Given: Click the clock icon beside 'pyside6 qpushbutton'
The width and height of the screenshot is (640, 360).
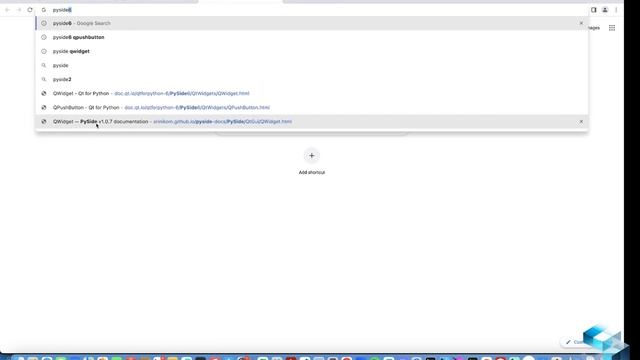Looking at the screenshot, I should coord(44,37).
